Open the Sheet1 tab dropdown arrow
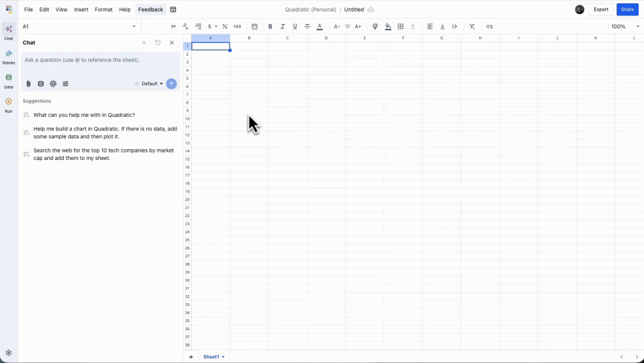Viewport: 644px width, 363px height. click(x=223, y=357)
